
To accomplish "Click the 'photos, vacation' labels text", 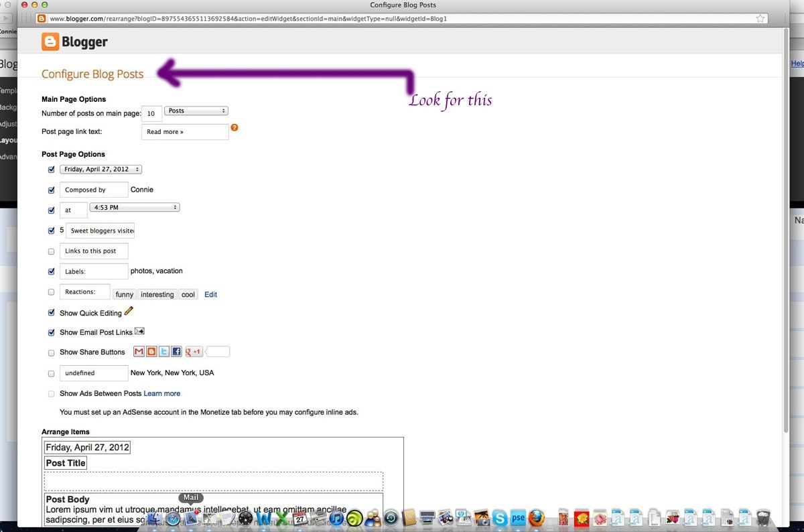I will point(157,271).
